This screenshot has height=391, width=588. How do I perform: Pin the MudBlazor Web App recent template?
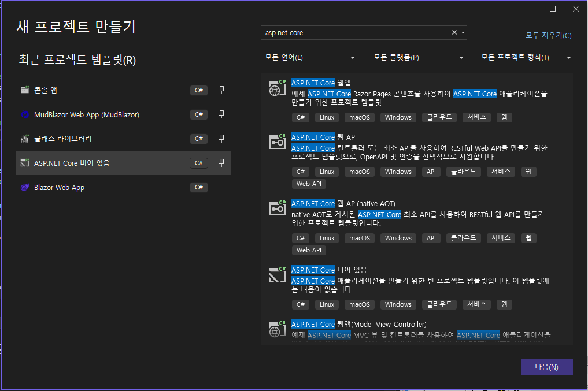(221, 114)
